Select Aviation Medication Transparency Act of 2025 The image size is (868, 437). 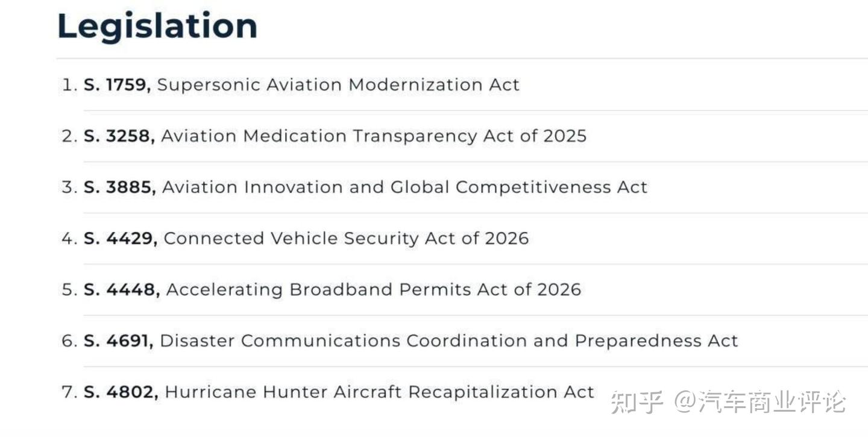click(374, 136)
